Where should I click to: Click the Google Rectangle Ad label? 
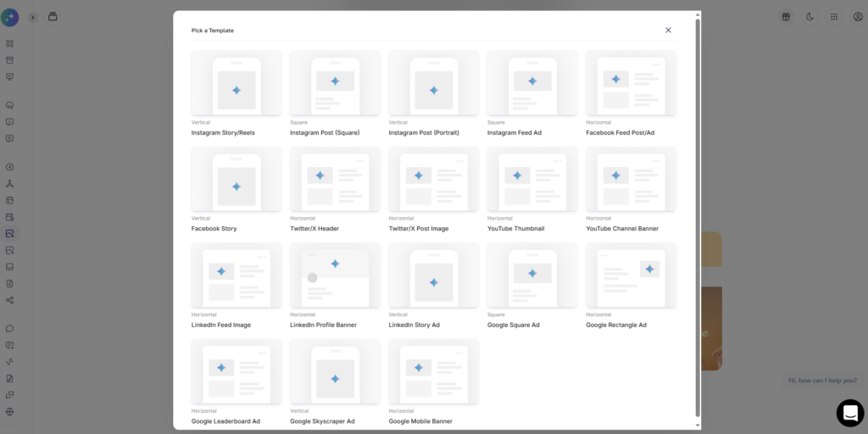pos(616,325)
